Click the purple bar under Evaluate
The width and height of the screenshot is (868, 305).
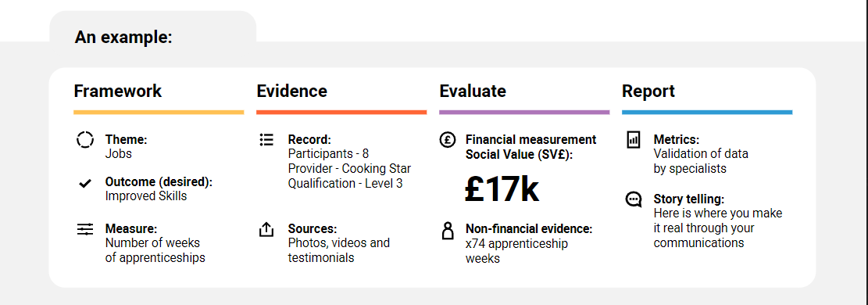(x=524, y=112)
